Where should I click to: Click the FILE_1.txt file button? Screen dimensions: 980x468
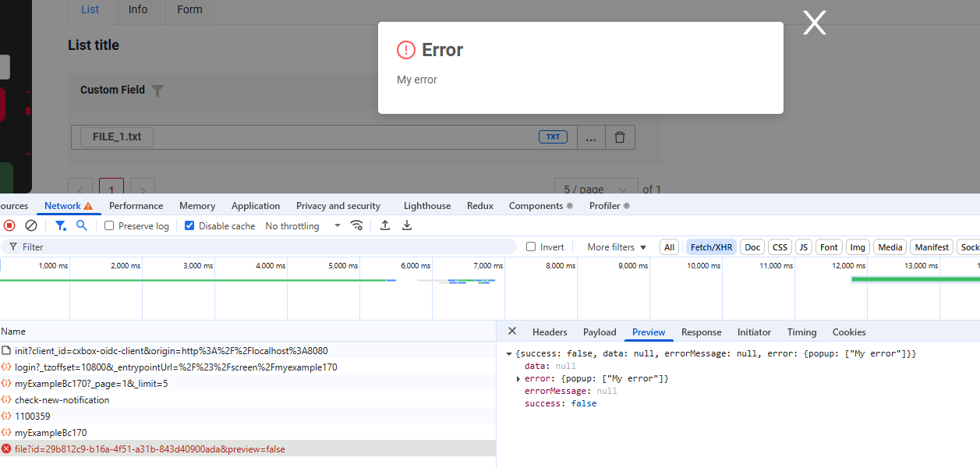(117, 137)
